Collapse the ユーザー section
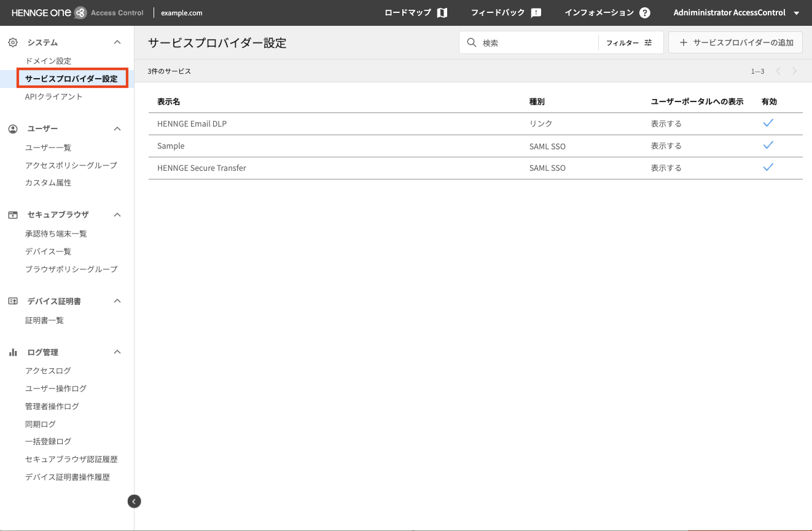The width and height of the screenshot is (812, 531). [118, 128]
